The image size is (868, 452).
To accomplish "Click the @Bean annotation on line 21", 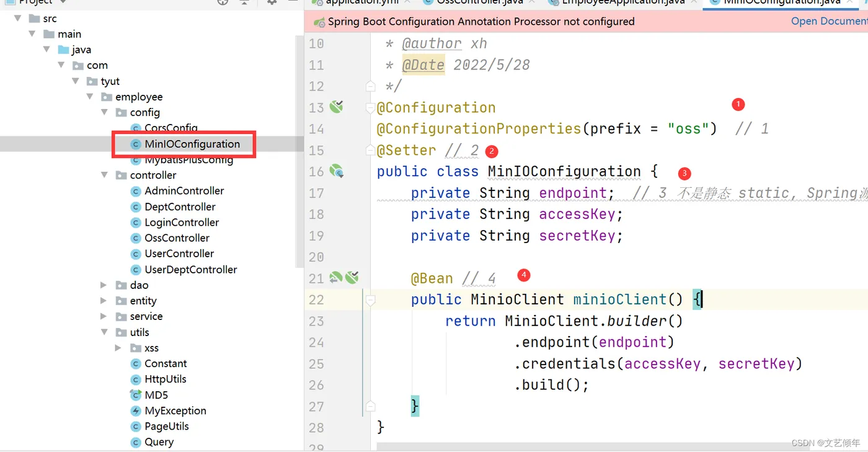I will click(432, 278).
